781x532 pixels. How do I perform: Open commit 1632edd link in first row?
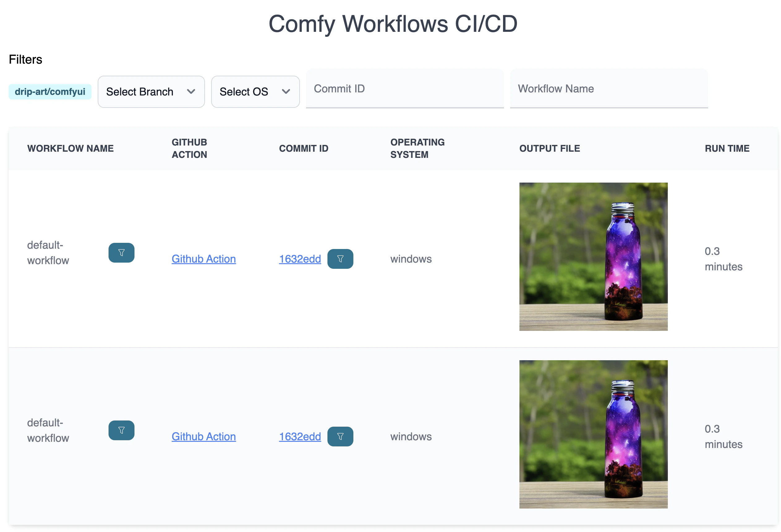(x=300, y=259)
